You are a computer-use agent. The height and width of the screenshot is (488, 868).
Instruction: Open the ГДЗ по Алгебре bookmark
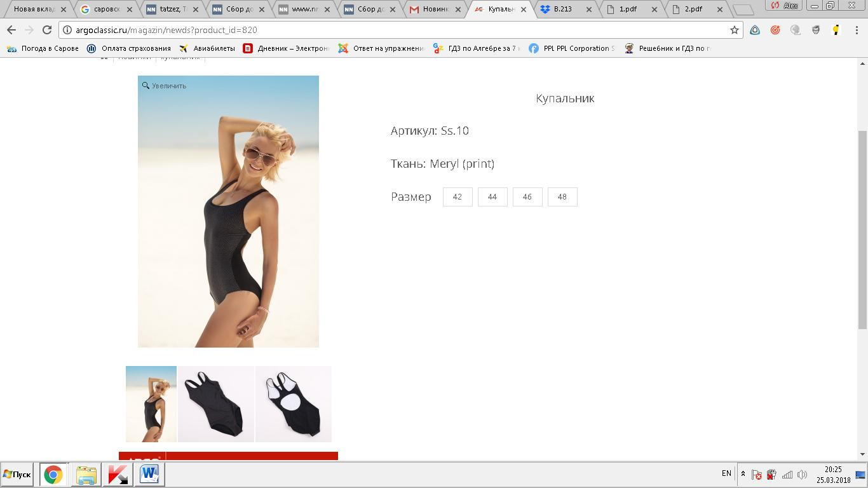(477, 48)
